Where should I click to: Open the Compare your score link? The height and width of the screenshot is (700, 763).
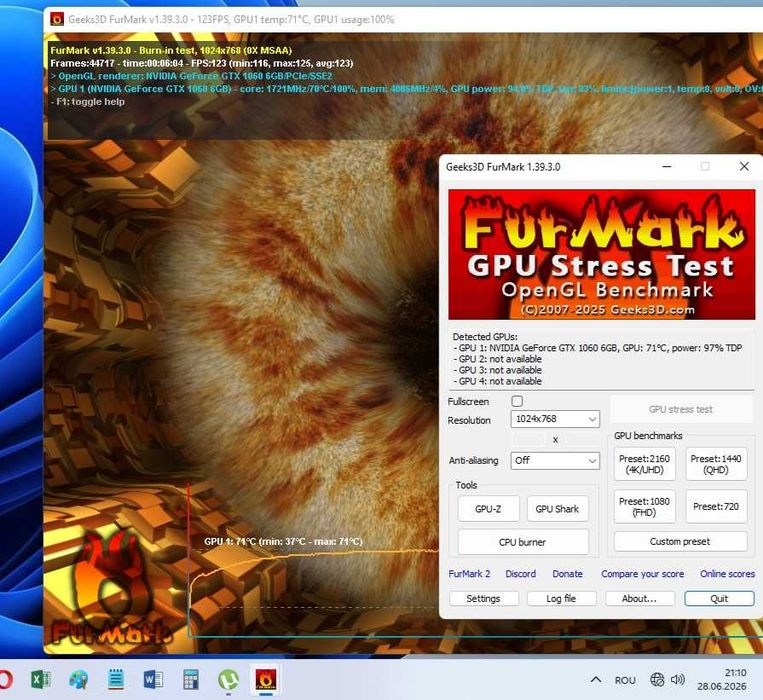click(642, 574)
